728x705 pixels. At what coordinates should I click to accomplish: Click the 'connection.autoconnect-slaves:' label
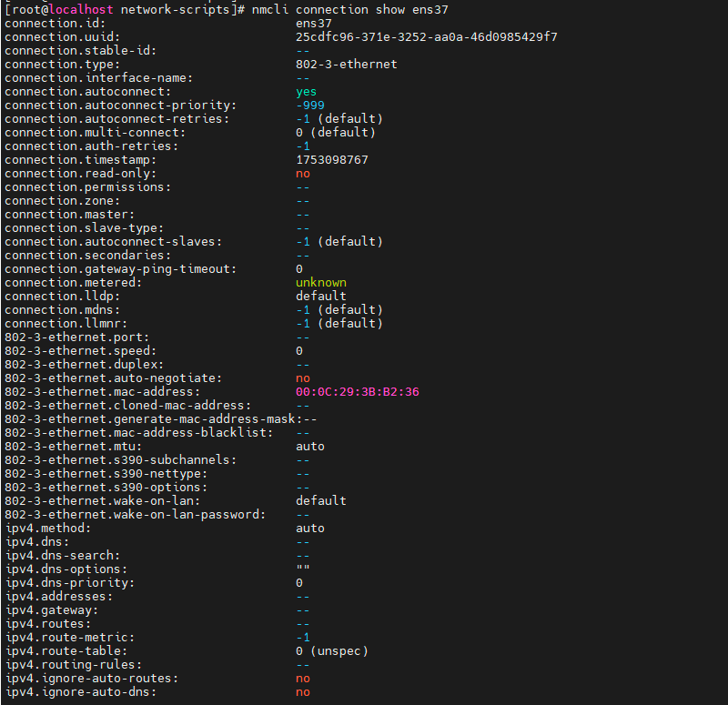[x=113, y=242]
